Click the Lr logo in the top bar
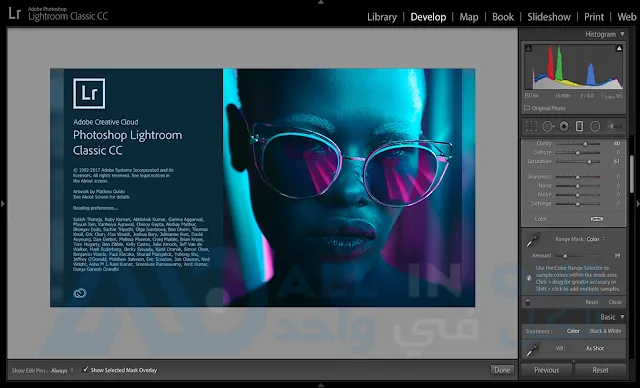 pyautogui.click(x=14, y=13)
